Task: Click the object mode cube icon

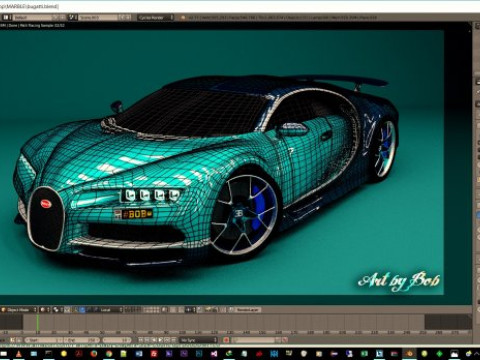Action: point(4,310)
